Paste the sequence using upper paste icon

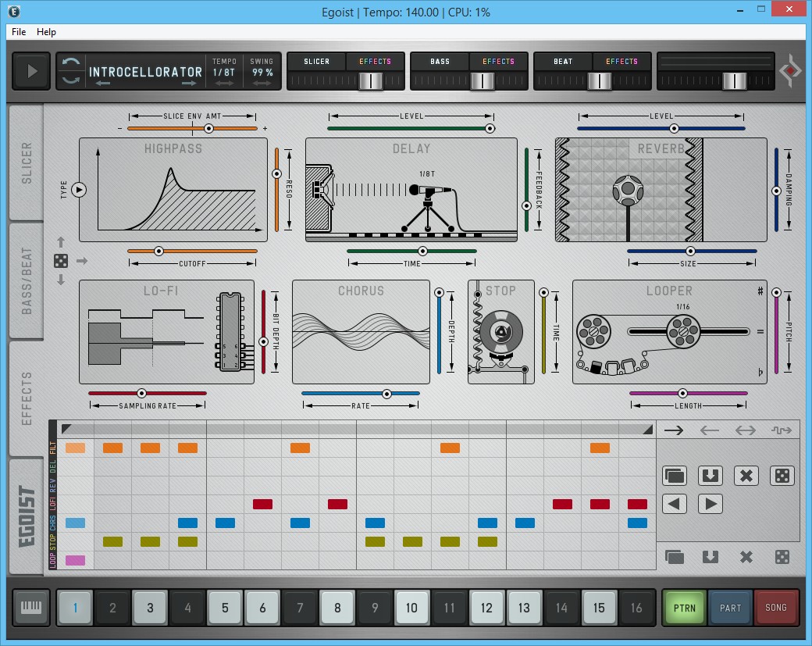(x=710, y=476)
